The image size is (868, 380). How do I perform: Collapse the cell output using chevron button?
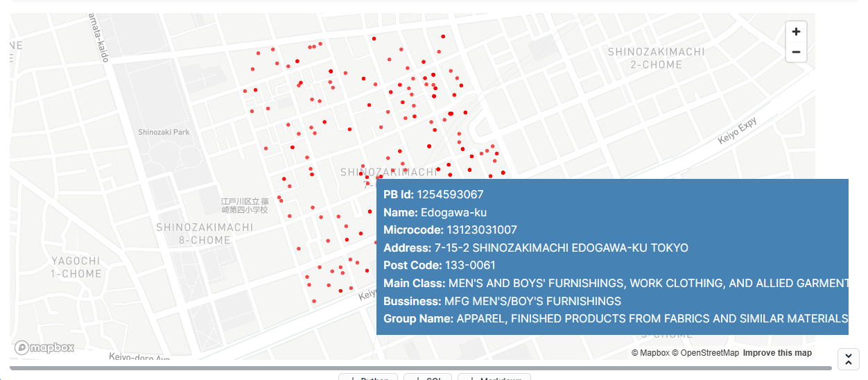click(849, 359)
